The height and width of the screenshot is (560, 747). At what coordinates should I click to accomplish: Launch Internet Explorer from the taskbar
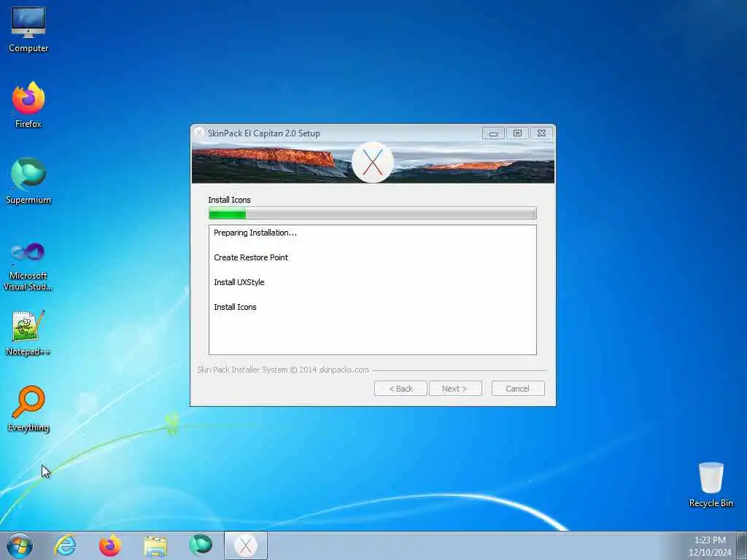pyautogui.click(x=65, y=545)
